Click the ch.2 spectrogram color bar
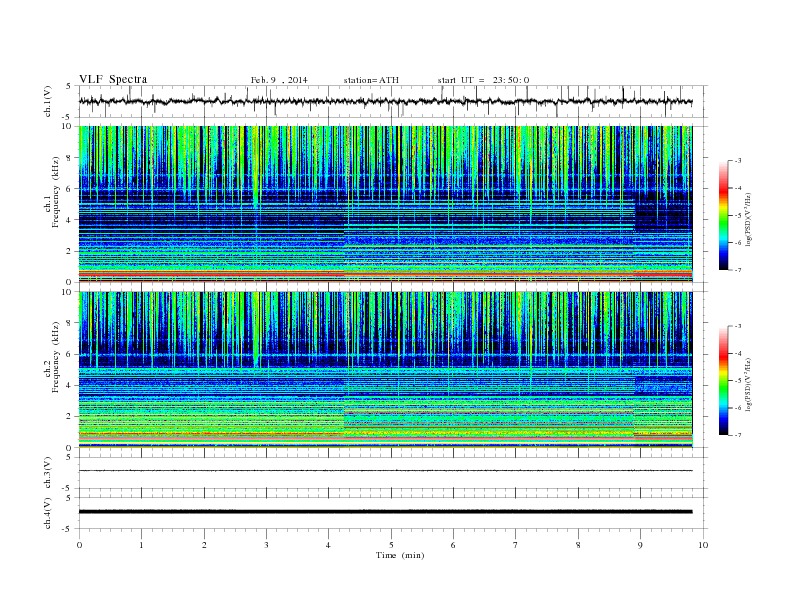Screen dimensions: 792x612 (x=723, y=380)
